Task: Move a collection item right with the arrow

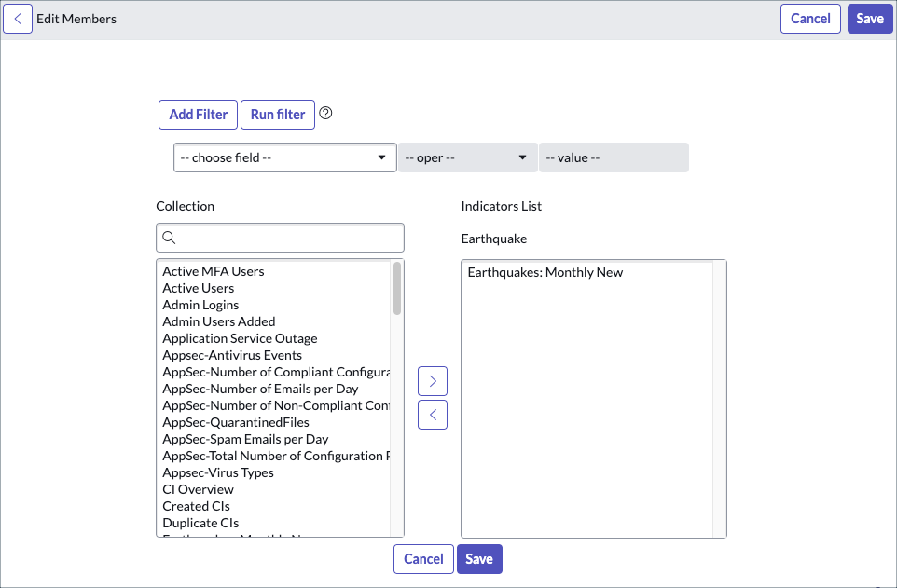Action: coord(432,380)
